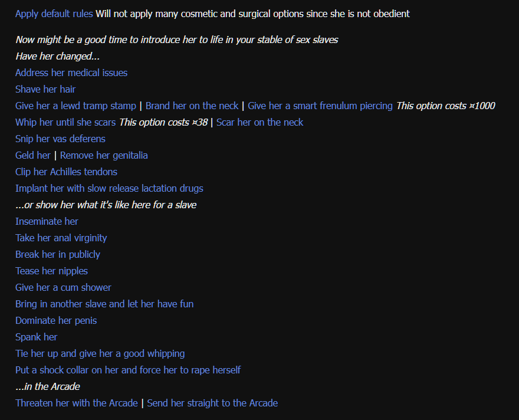
Task: Select 'Break her in publicly'
Action: (58, 254)
